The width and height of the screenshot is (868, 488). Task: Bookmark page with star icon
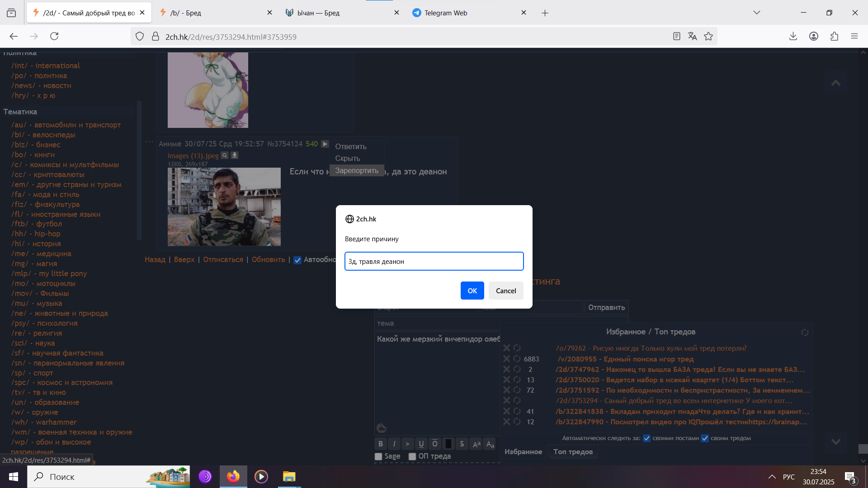point(708,37)
